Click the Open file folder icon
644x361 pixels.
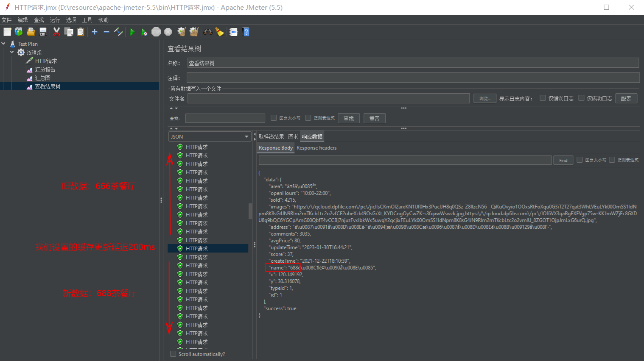(x=31, y=32)
